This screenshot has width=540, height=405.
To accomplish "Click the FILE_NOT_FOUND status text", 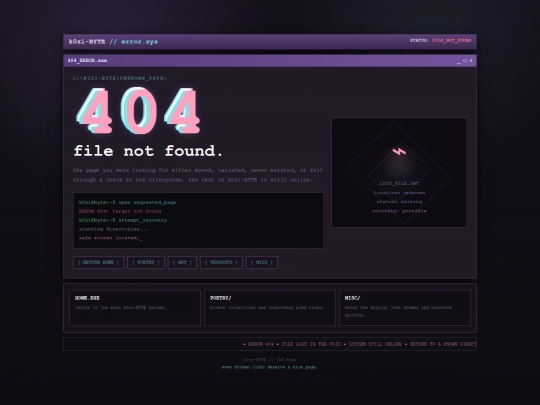I will (x=451, y=41).
